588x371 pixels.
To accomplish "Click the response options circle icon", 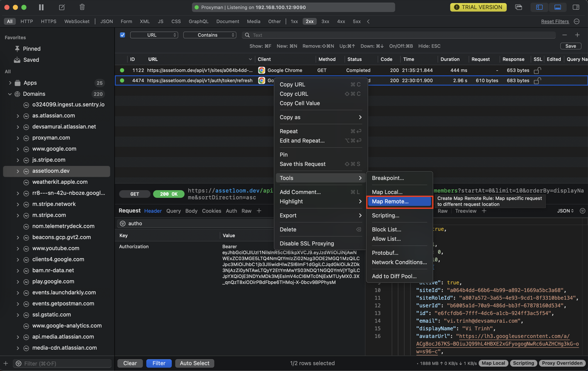I will (x=582, y=211).
